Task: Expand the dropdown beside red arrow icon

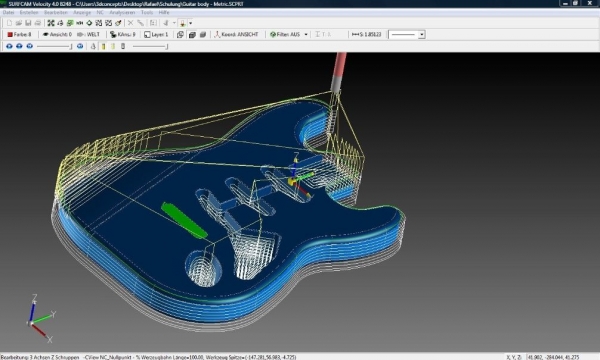Action: coord(191,23)
